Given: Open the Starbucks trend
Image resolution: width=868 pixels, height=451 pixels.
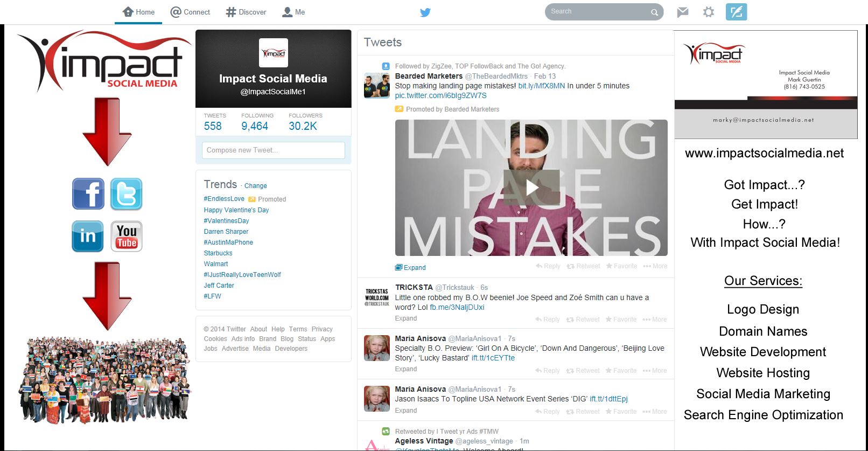Looking at the screenshot, I should click(x=218, y=253).
